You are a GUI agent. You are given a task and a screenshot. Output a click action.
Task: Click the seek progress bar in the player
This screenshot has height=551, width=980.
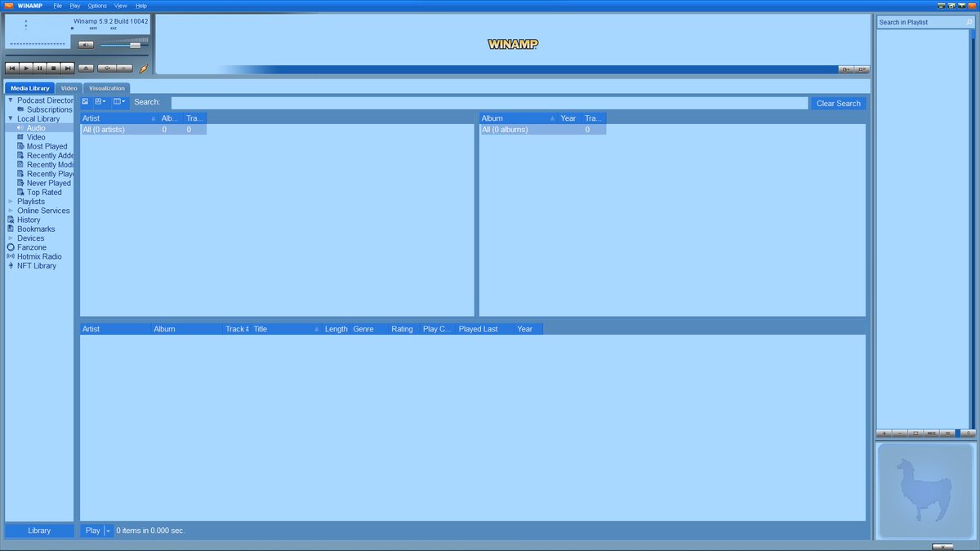point(77,56)
